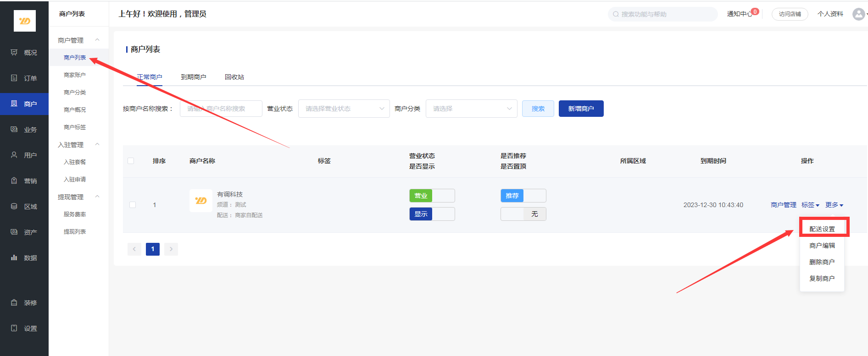Focus the 搜索功能与帮助 search box
The image size is (868, 356).
pos(663,14)
